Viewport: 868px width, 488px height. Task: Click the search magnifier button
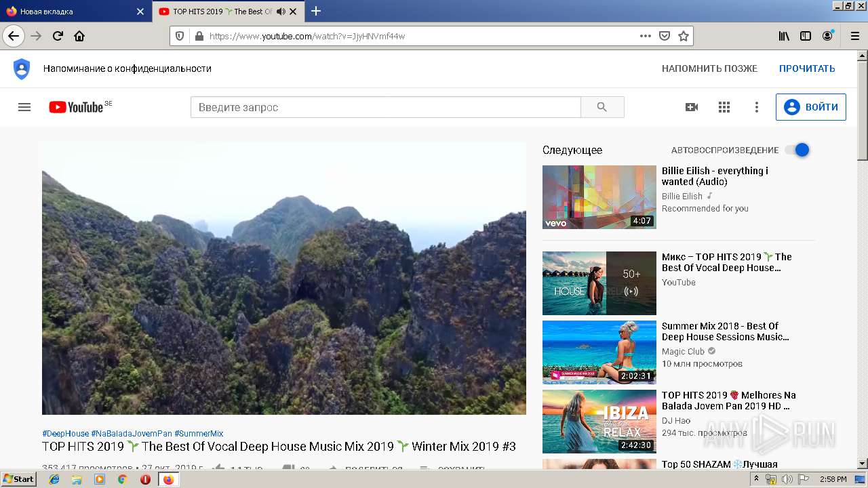click(x=602, y=107)
